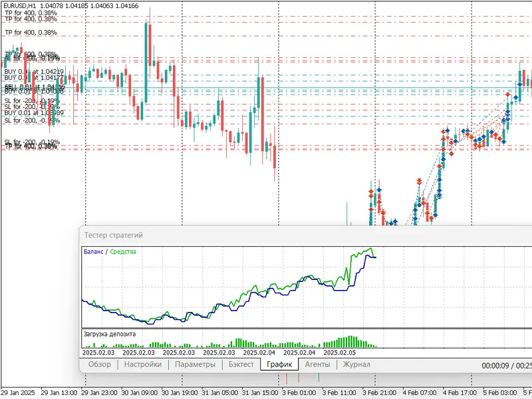Click the 2025.02.05 date on tester graph

[340, 353]
